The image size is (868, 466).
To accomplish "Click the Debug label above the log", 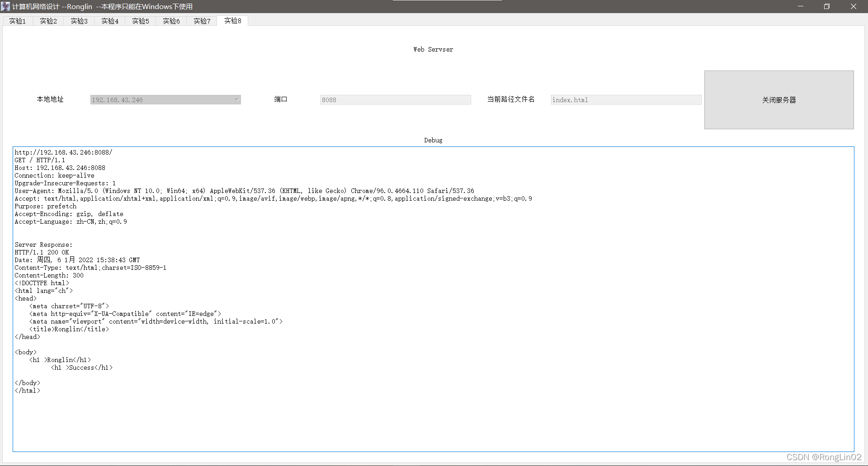I will [433, 140].
